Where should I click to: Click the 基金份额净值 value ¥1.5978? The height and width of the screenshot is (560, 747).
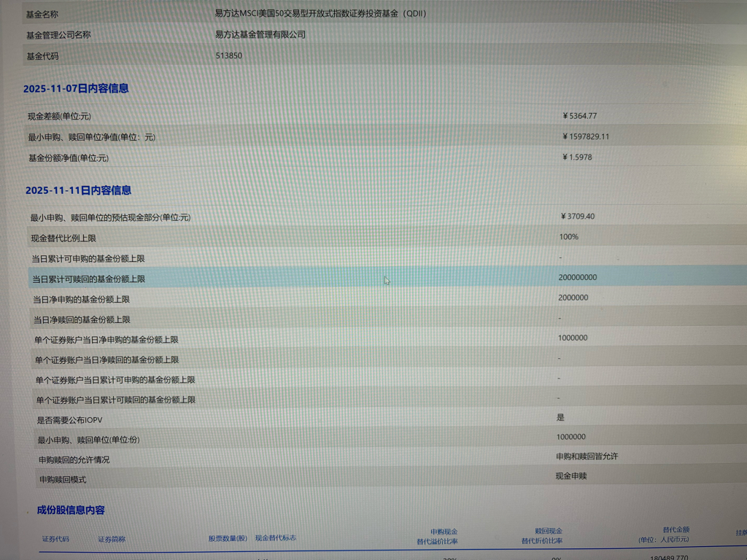(x=577, y=157)
